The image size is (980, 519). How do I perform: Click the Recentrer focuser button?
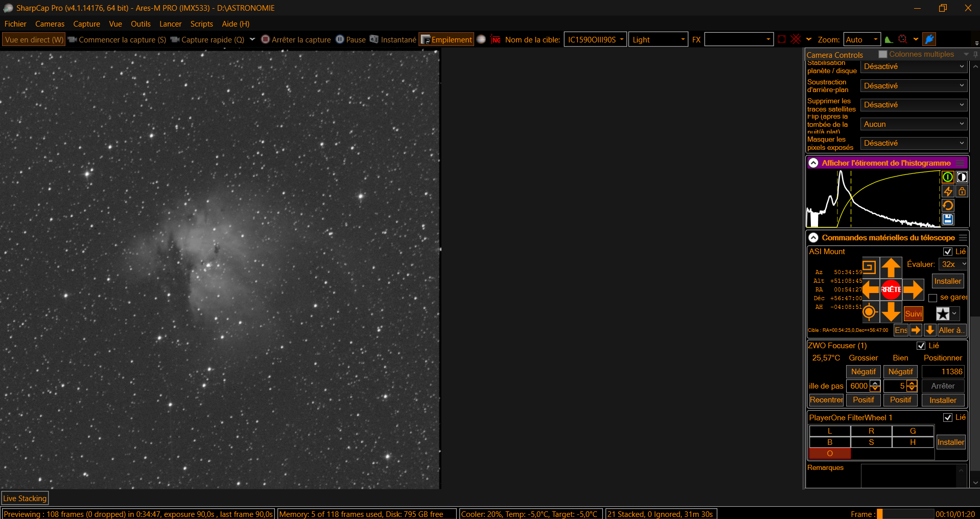[826, 400]
